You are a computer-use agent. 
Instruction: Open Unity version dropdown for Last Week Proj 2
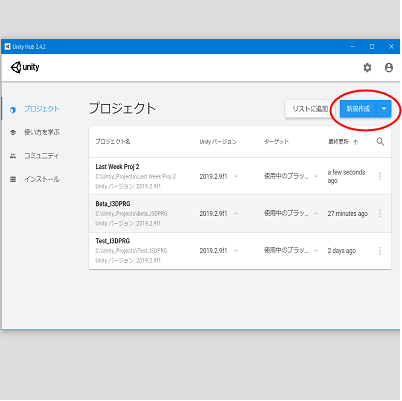point(236,176)
